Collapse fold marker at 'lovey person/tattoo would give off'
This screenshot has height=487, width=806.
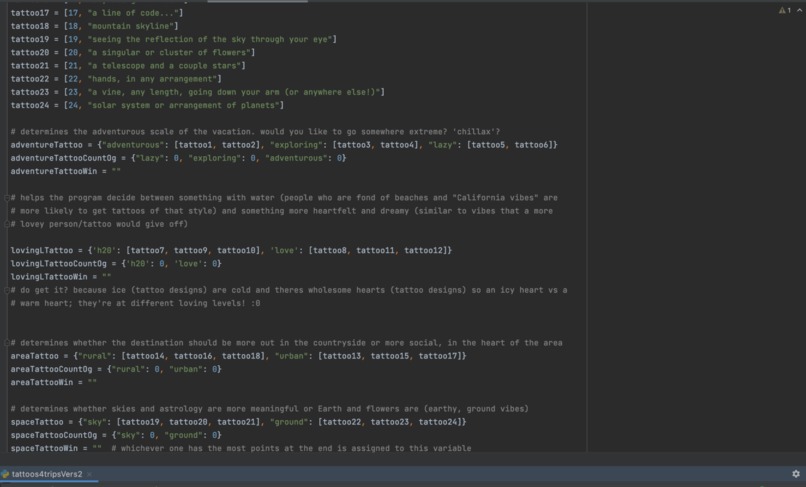(7, 224)
